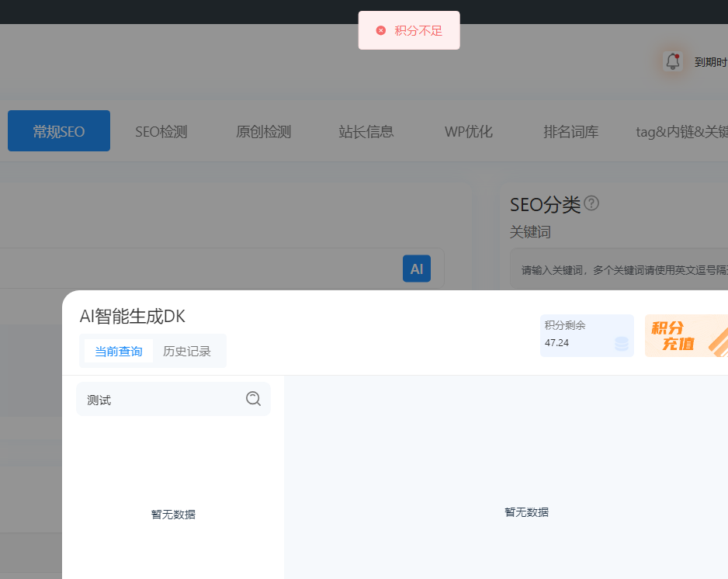Open the 常规SEO tab
Image resolution: width=728 pixels, height=579 pixels.
point(59,131)
